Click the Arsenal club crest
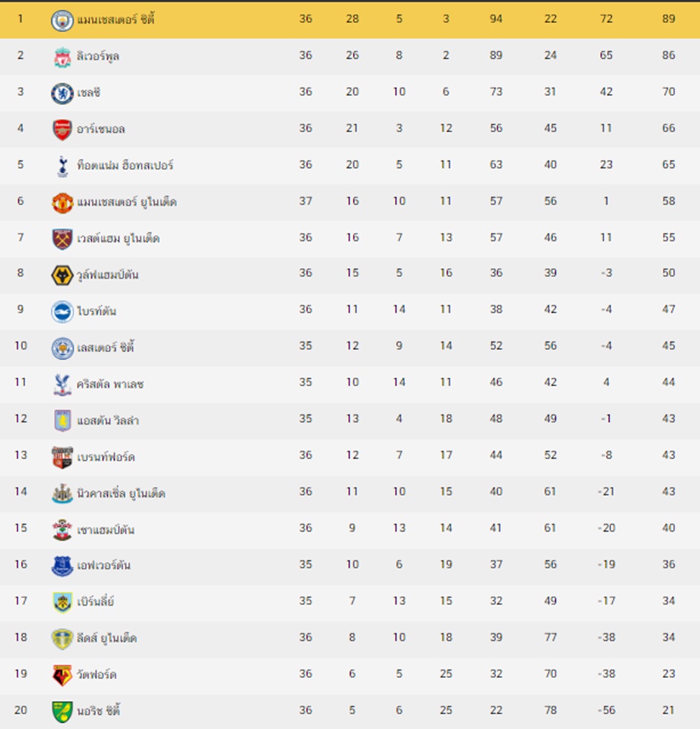The image size is (700, 729). pos(62,129)
